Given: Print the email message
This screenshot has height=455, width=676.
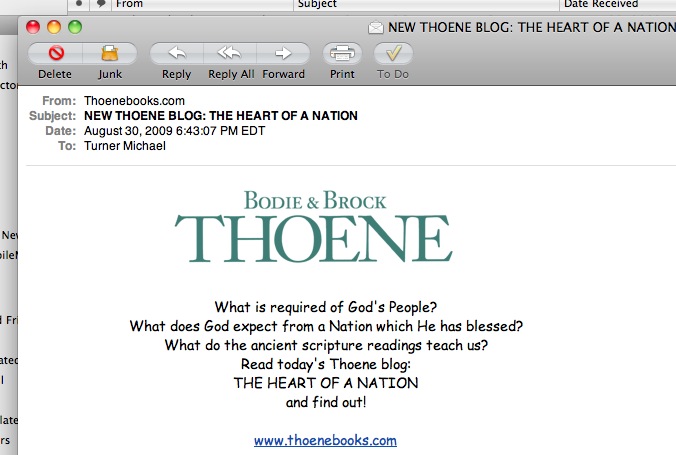Looking at the screenshot, I should [x=342, y=53].
